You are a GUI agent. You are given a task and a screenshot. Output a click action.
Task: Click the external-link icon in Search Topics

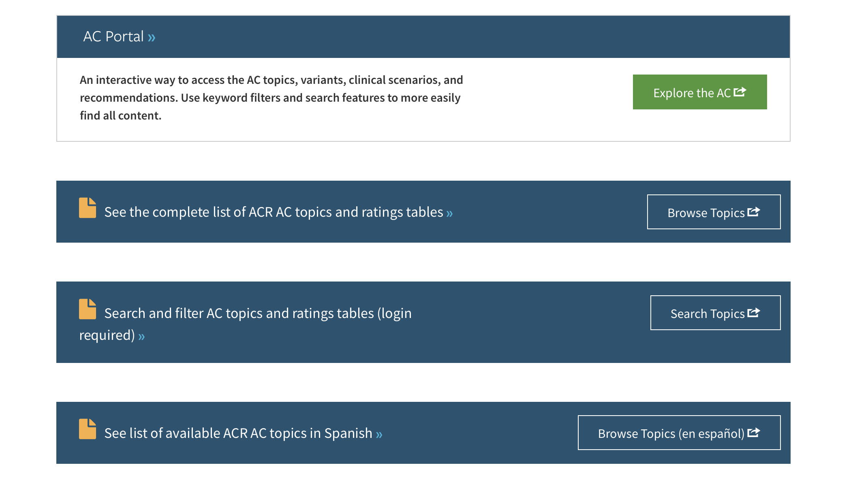[753, 313]
